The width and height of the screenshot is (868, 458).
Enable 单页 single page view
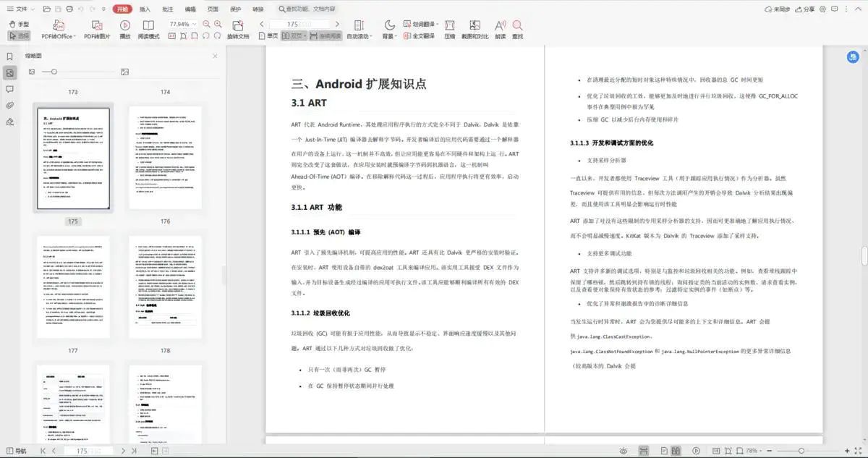(267, 35)
